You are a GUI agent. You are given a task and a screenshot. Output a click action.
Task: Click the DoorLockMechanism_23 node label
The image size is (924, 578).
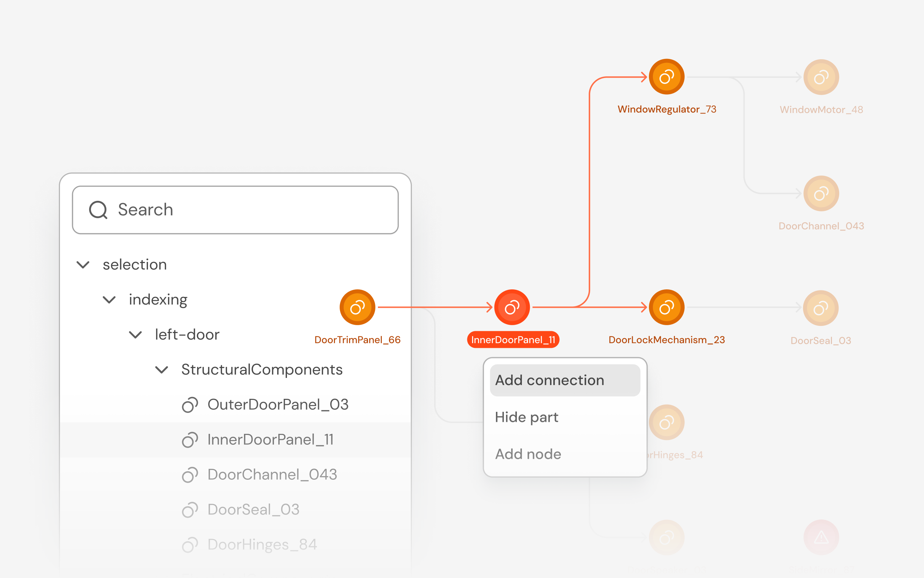click(667, 340)
